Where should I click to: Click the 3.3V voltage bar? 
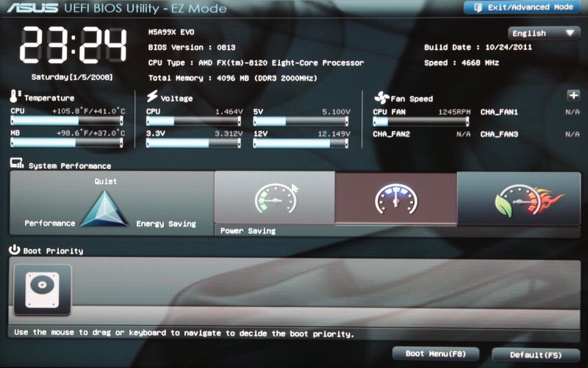(x=193, y=143)
